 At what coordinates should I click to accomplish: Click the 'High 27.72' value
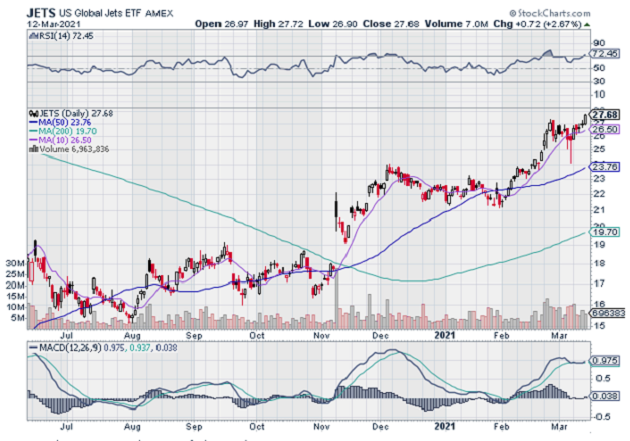278,24
